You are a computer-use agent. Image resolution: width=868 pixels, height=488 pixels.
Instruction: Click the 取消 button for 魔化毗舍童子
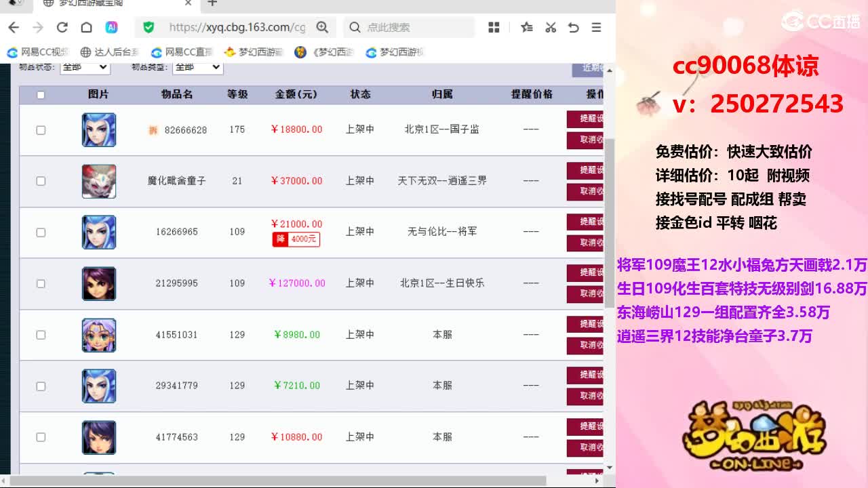pos(585,191)
